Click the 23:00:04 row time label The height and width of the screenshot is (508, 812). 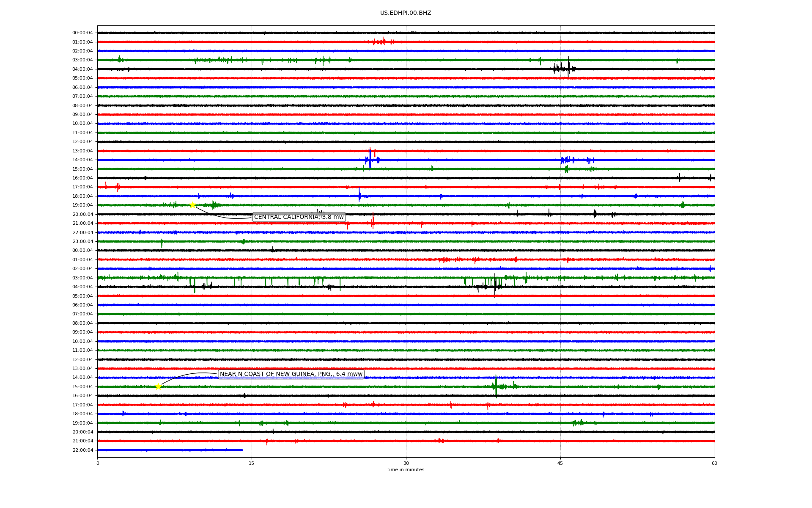coord(82,242)
